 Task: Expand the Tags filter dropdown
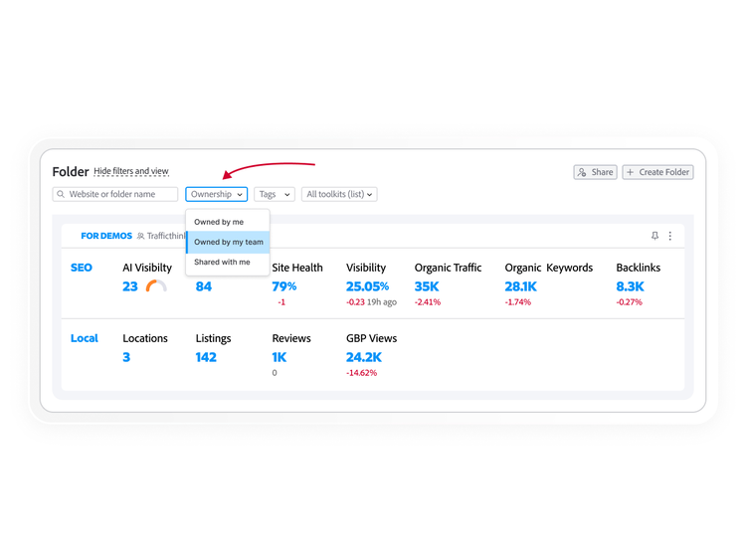[x=274, y=195]
